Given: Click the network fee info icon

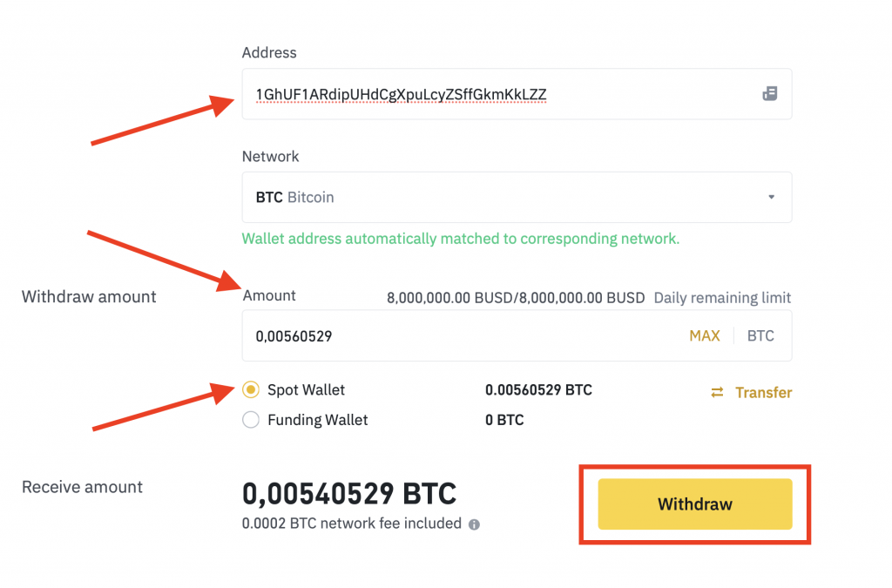Looking at the screenshot, I should click(475, 524).
